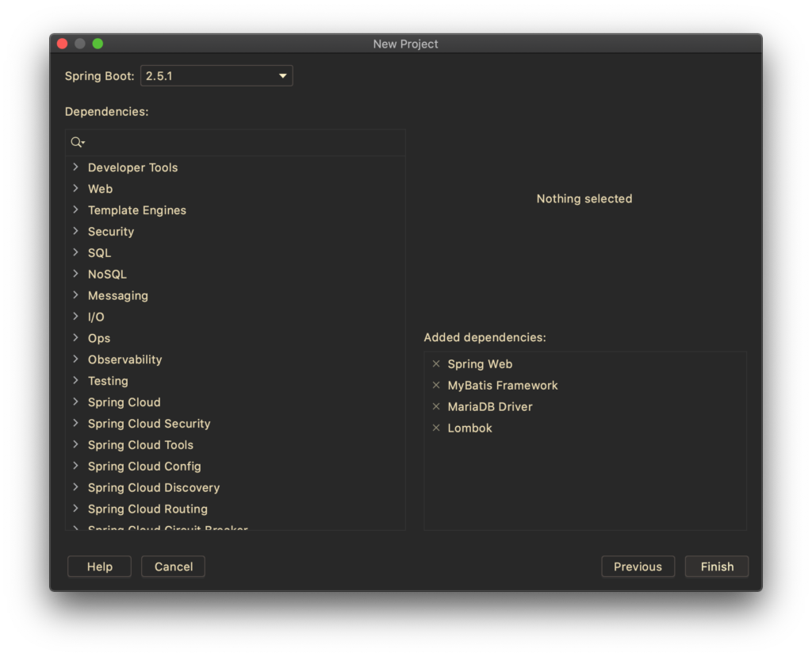Expand the NoSQL category
This screenshot has width=812, height=657.
75,275
